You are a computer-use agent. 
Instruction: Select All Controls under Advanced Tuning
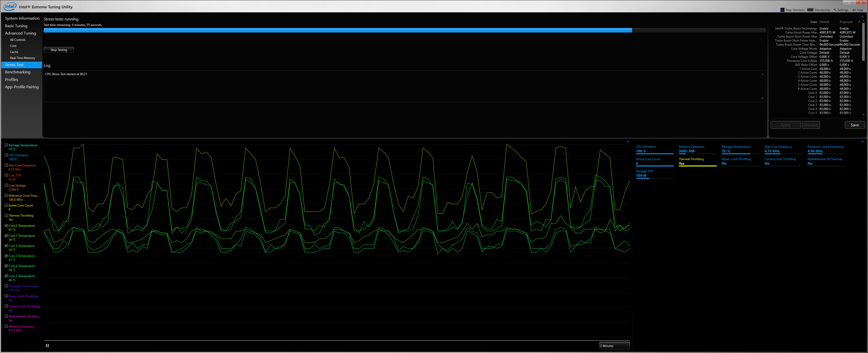point(17,40)
